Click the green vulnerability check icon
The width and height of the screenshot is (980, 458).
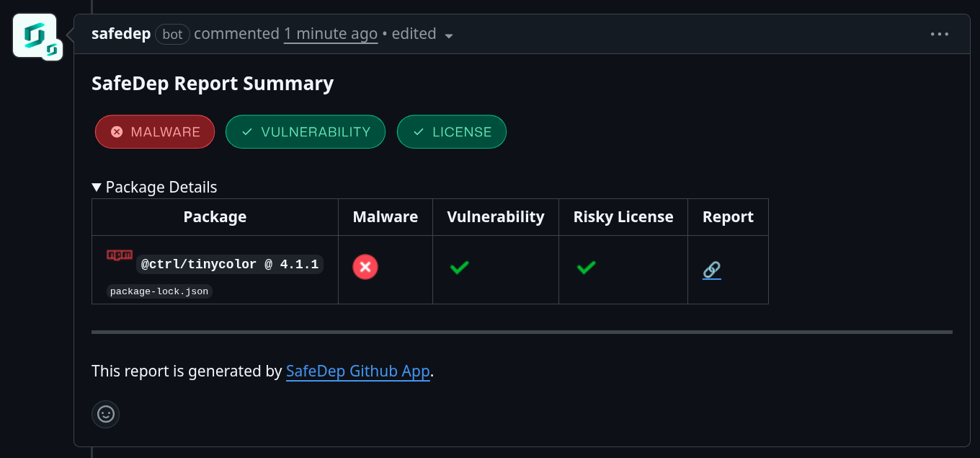pos(459,267)
